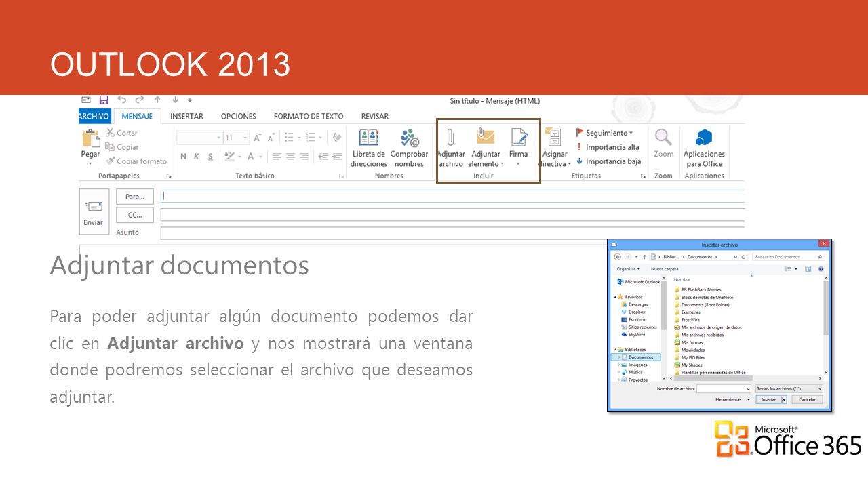Switch to the INSERTAR tab
The width and height of the screenshot is (868, 488).
tap(186, 116)
